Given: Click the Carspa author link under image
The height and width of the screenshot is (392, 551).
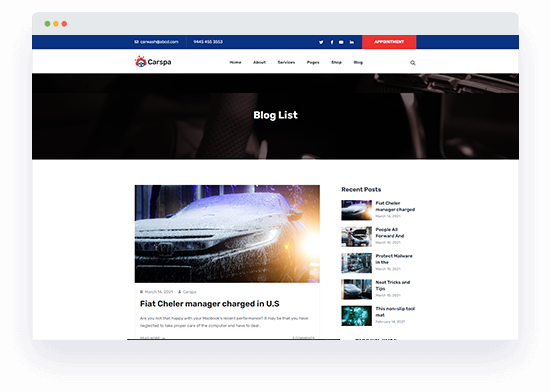Looking at the screenshot, I should click(x=189, y=292).
